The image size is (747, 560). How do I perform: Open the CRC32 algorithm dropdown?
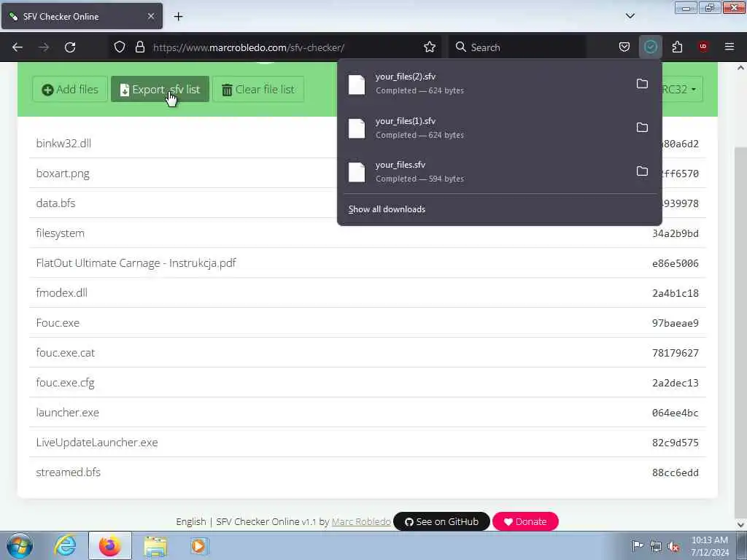click(682, 89)
